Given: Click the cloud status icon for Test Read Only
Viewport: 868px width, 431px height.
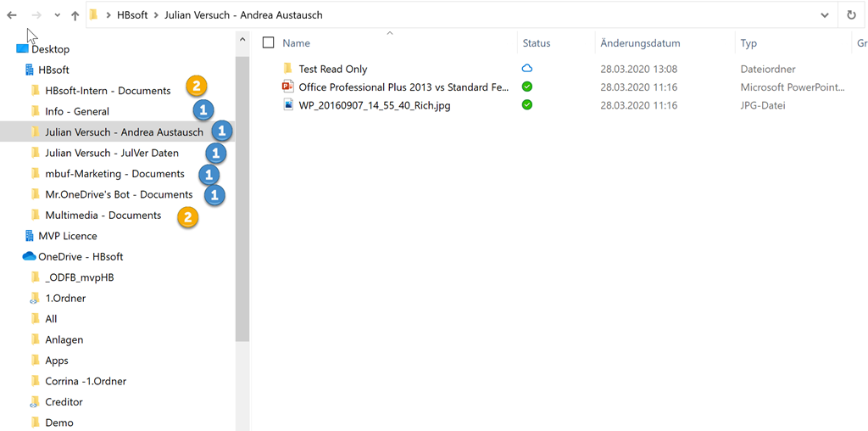Looking at the screenshot, I should tap(527, 69).
